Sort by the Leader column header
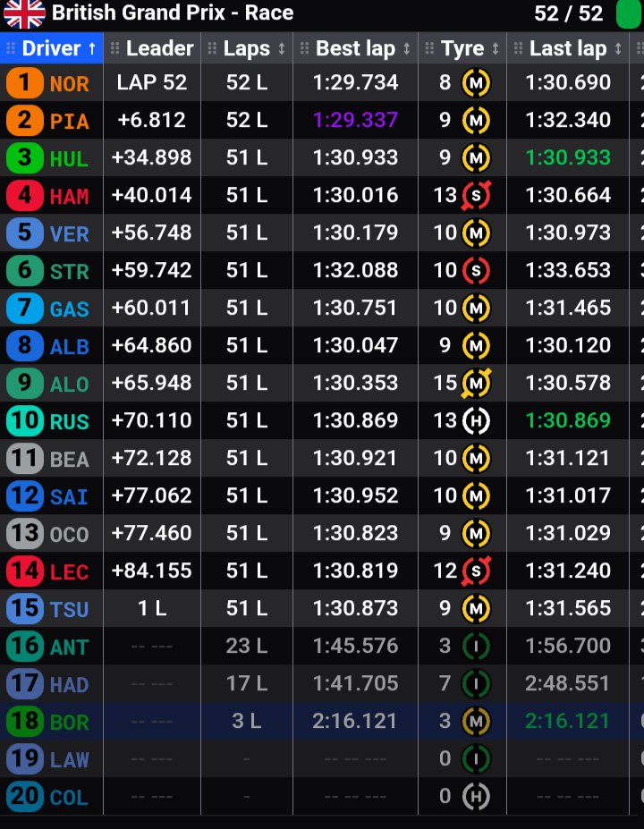This screenshot has width=644, height=829. 152,48
